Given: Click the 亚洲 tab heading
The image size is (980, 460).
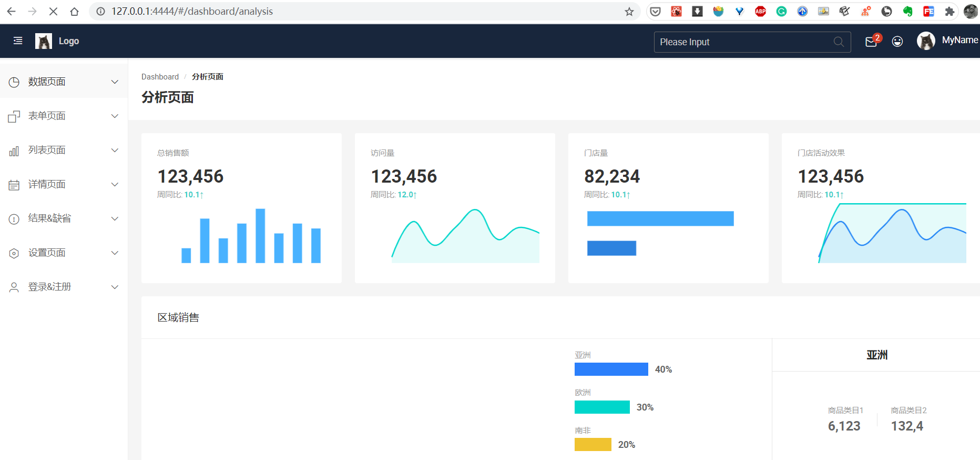Looking at the screenshot, I should click(876, 355).
